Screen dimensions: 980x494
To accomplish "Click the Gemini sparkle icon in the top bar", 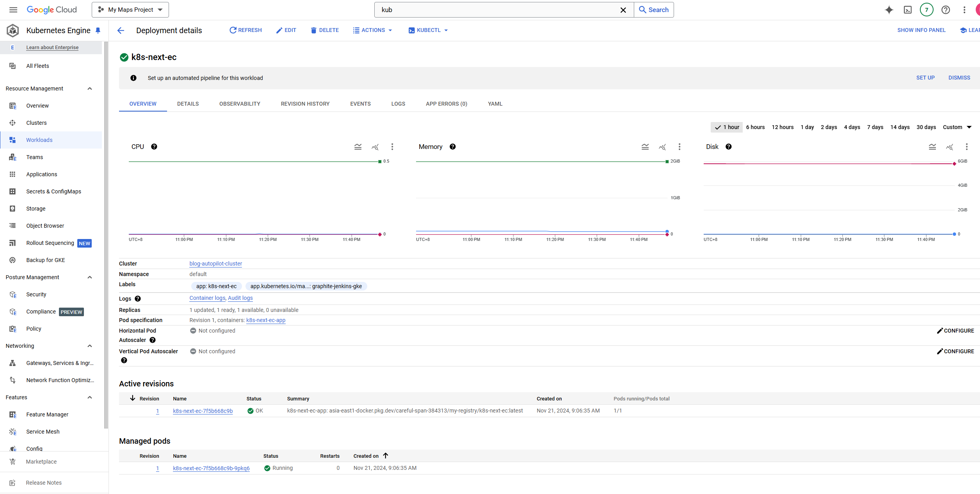I will [x=889, y=9].
